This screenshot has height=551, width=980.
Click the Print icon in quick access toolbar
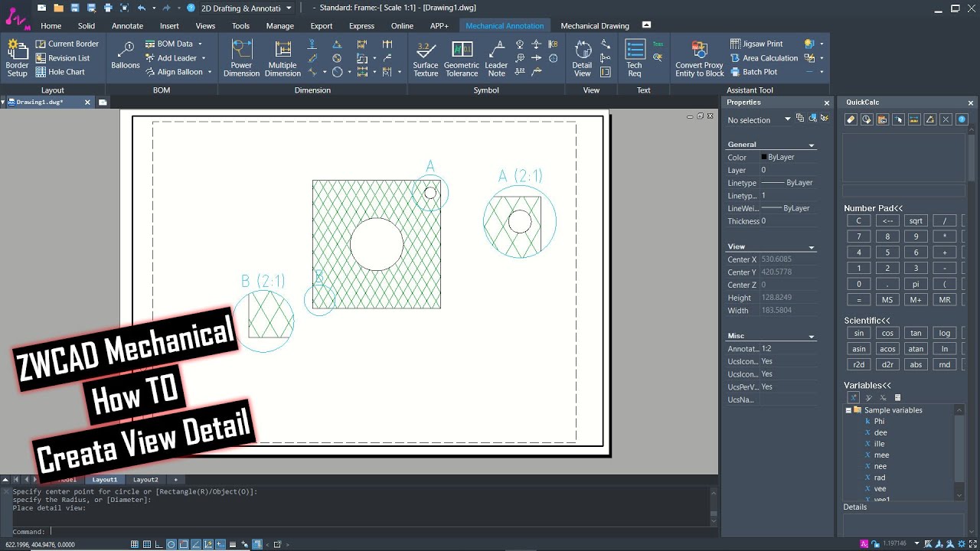(x=107, y=8)
